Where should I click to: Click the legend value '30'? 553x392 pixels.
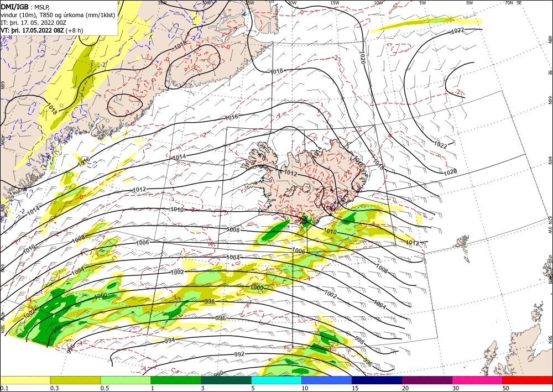click(x=456, y=388)
